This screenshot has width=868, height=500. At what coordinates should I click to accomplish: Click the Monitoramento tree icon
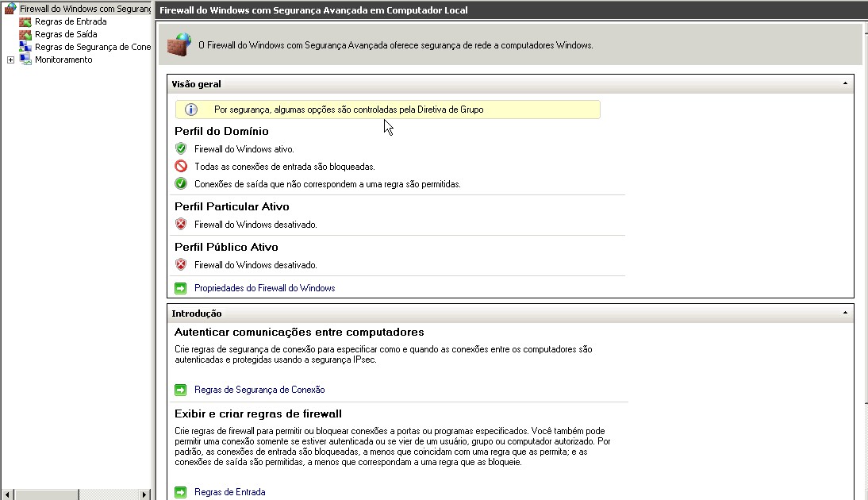pyautogui.click(x=25, y=60)
